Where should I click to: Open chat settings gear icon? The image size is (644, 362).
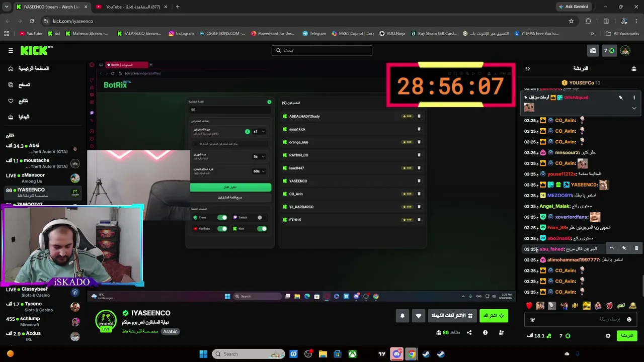608,336
